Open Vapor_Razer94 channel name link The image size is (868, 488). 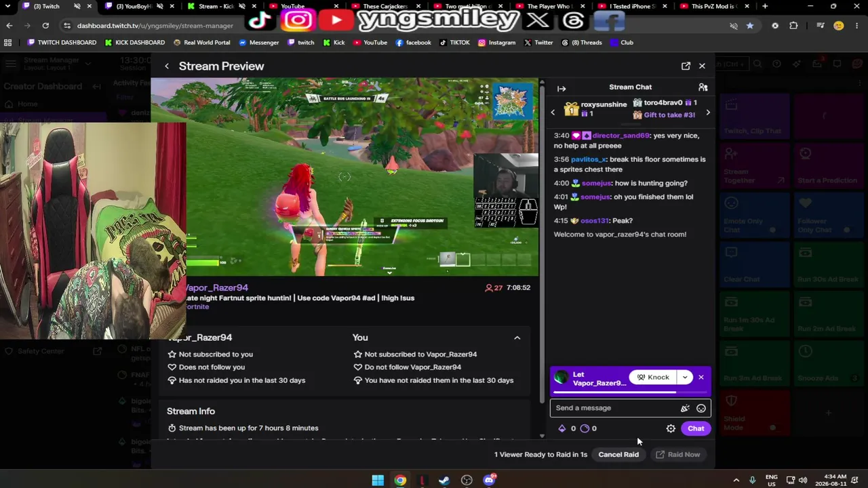click(217, 287)
